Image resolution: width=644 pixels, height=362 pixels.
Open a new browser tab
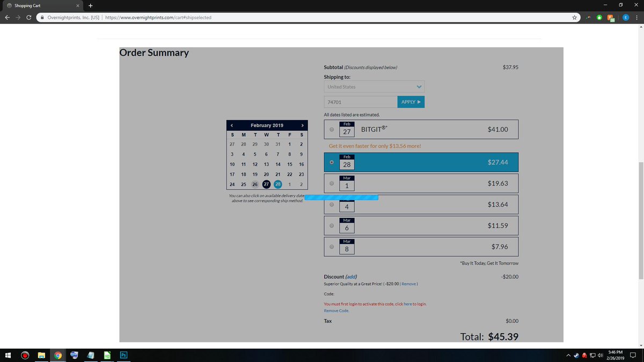coord(90,5)
